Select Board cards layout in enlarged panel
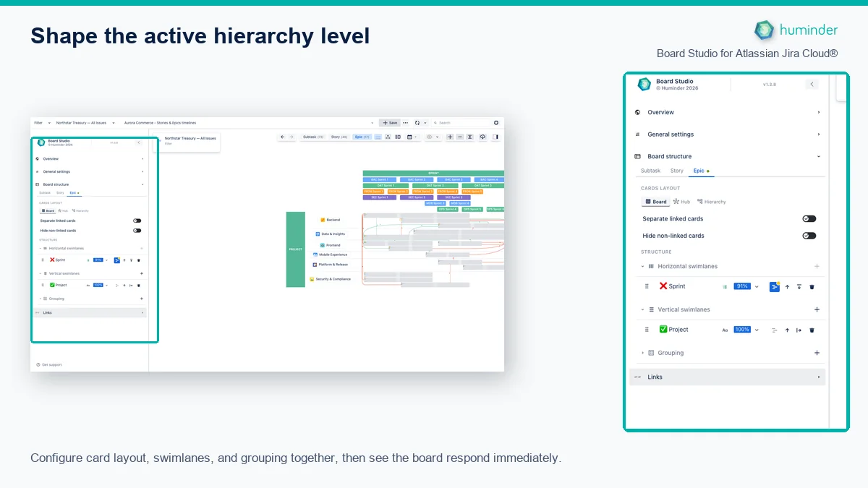 656,202
